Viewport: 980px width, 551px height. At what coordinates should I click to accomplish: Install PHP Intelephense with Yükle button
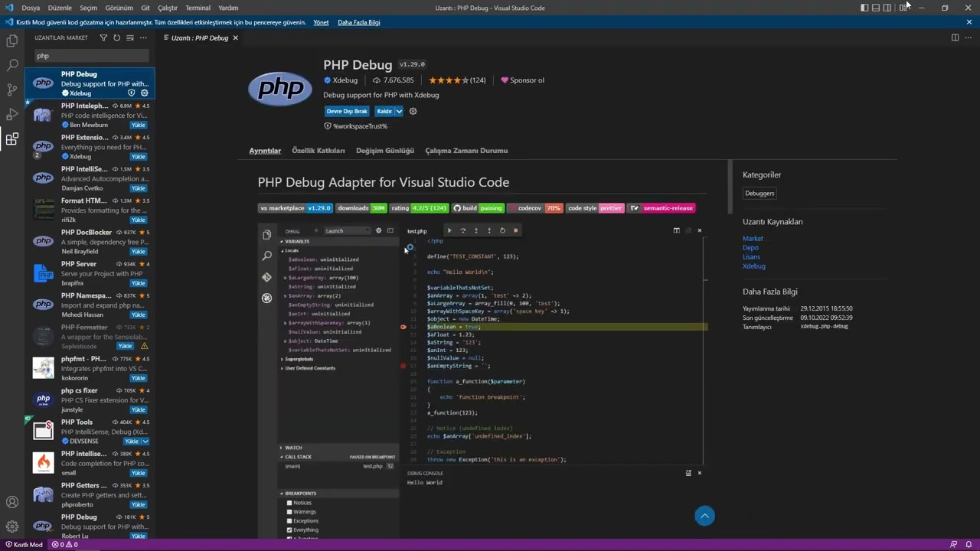[138, 125]
